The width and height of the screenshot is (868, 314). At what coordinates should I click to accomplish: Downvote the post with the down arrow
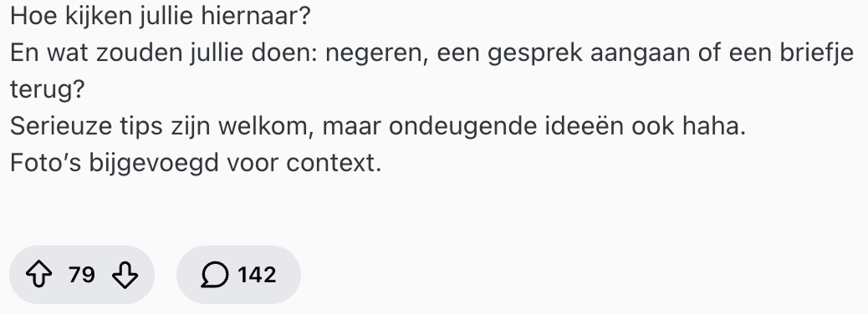pyautogui.click(x=125, y=275)
